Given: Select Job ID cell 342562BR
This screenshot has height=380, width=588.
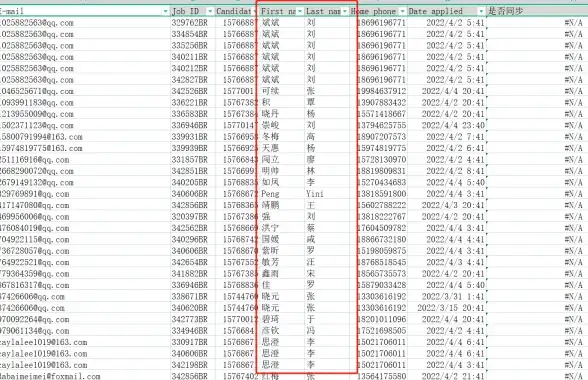Looking at the screenshot, I should click(x=189, y=228).
